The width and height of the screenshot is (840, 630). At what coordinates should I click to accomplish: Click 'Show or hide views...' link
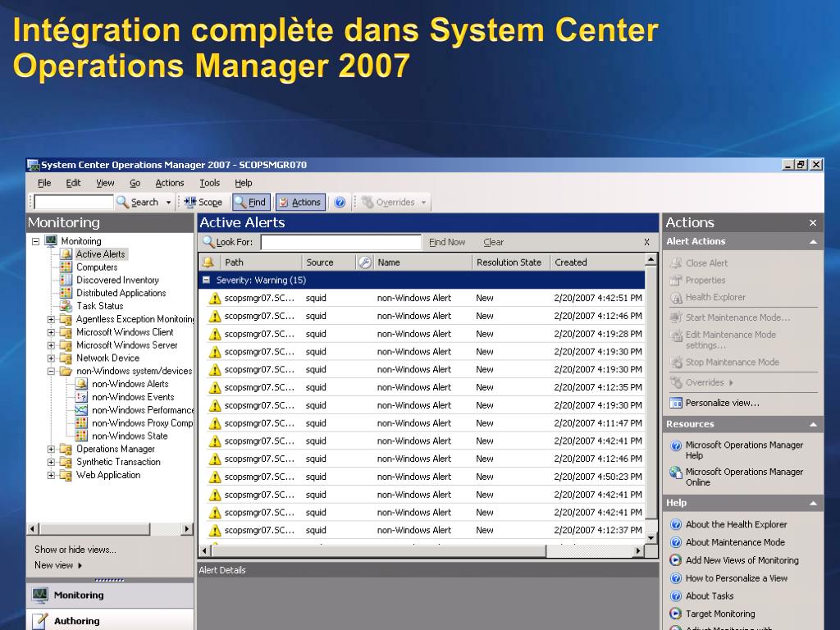click(75, 549)
